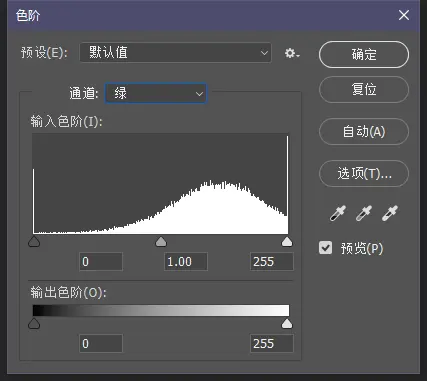427x381 pixels.
Task: Open the preset options gear menu
Action: pos(292,53)
